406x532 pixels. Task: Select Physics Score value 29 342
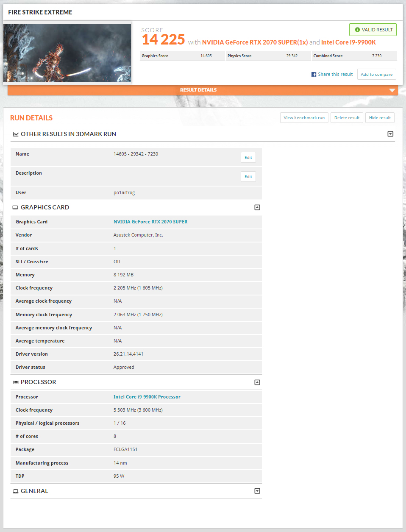(292, 56)
